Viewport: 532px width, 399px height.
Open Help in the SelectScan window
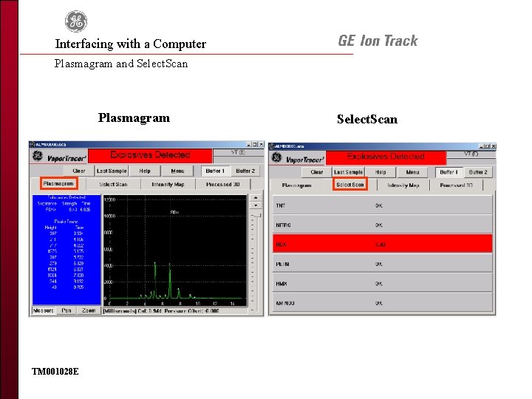pyautogui.click(x=381, y=172)
